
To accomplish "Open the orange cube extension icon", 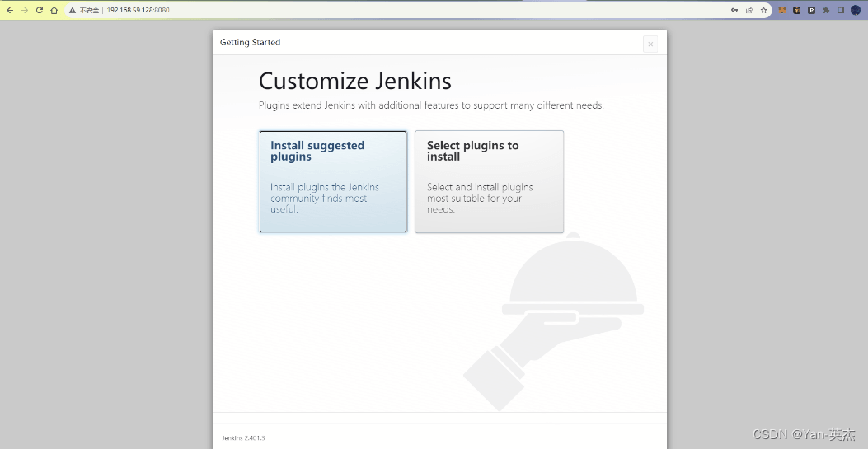I will (797, 10).
